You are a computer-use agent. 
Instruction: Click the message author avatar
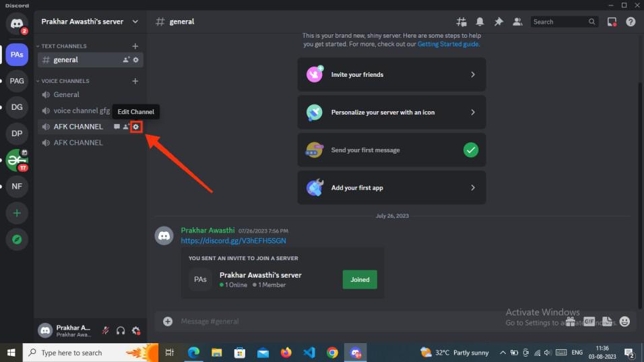click(164, 235)
